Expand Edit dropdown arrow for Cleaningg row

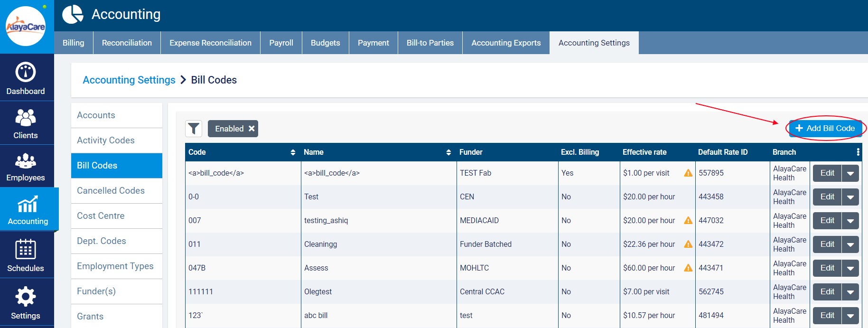pos(850,244)
